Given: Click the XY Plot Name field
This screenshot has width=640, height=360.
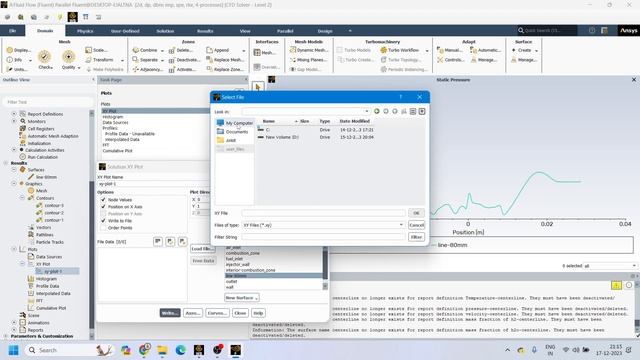Looking at the screenshot, I should [x=153, y=184].
